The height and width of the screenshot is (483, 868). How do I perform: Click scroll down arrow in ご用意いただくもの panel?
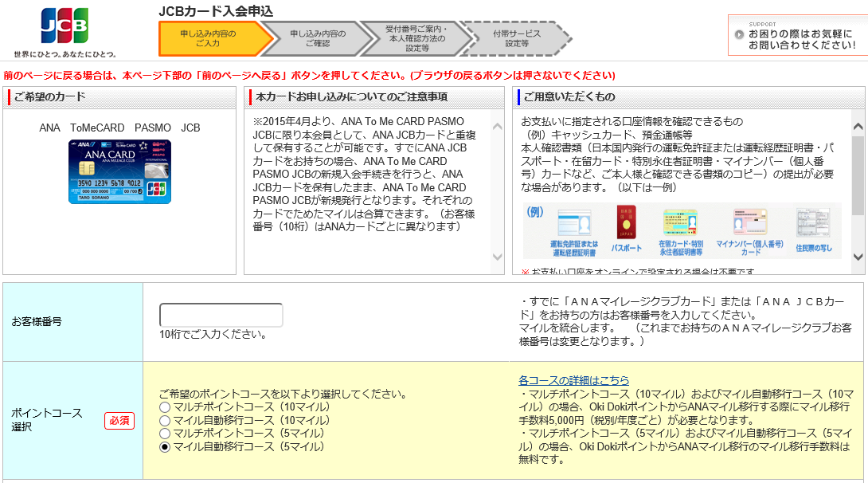(858, 257)
